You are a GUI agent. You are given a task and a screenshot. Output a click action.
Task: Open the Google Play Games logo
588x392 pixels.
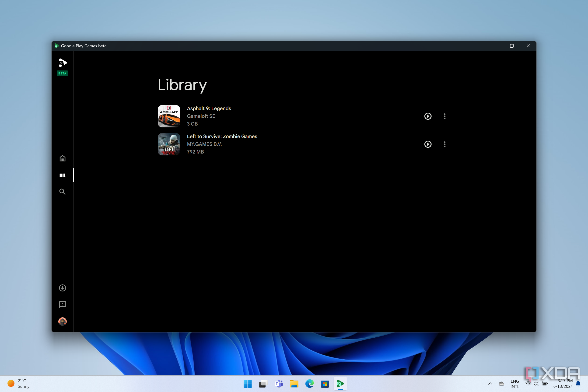click(63, 63)
